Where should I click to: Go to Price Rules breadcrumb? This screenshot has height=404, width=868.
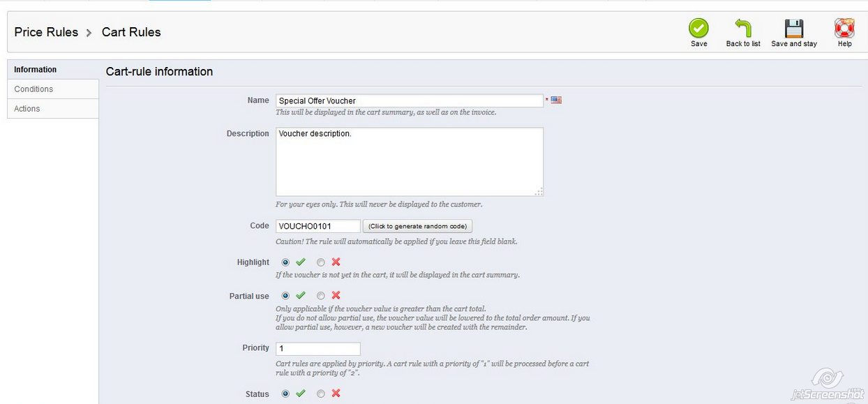click(46, 32)
